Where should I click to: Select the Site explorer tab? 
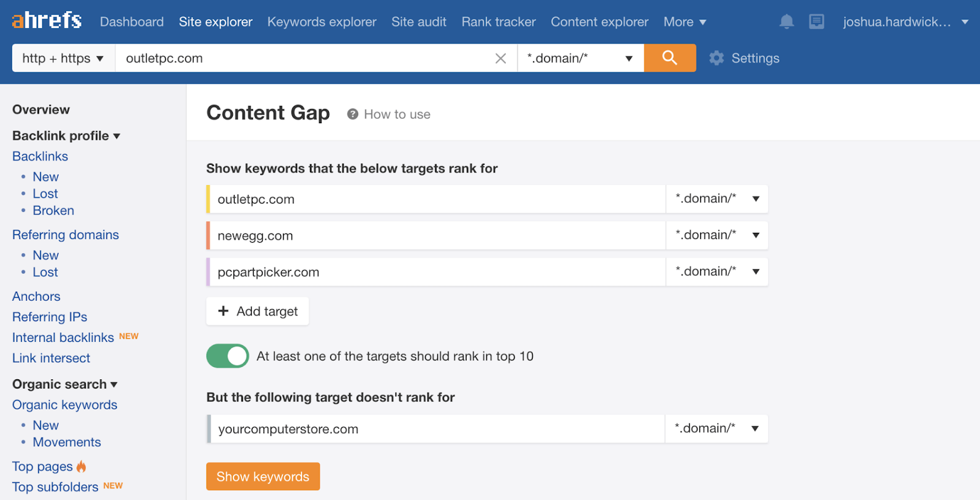[216, 22]
